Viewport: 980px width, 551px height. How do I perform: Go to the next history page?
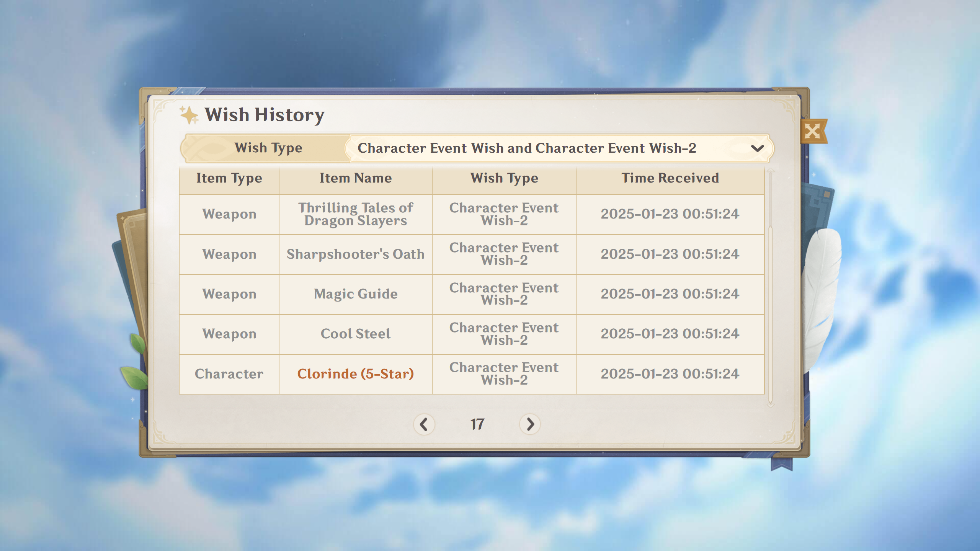pyautogui.click(x=530, y=424)
